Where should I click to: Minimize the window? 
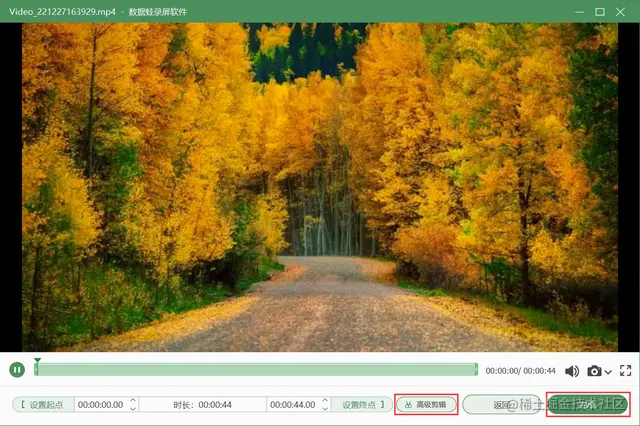(580, 12)
